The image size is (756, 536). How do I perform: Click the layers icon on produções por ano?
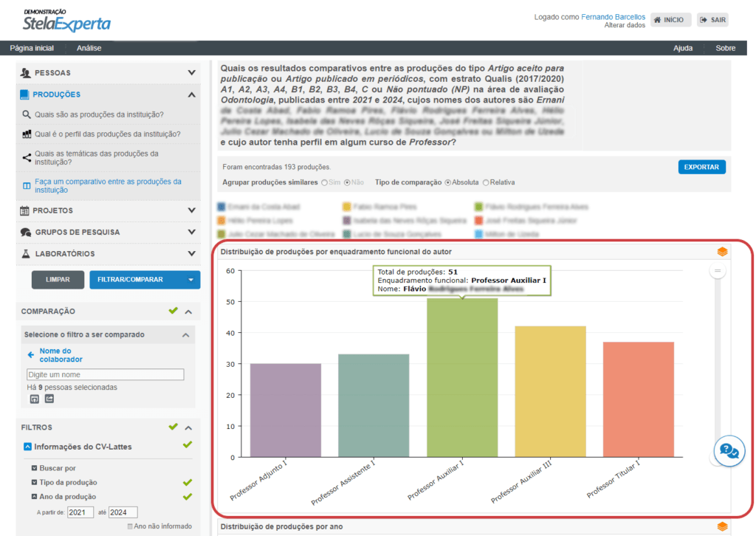click(722, 526)
